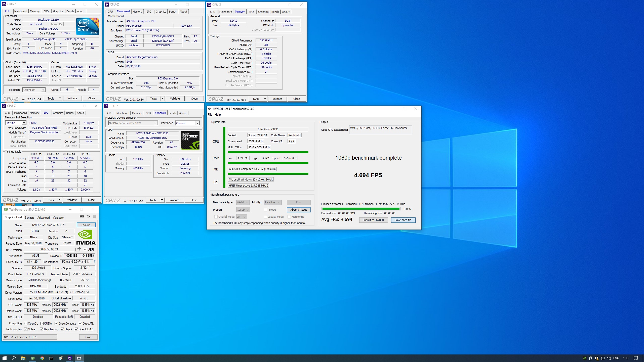Viewport: 644px width, 362px height.
Task: Switch to Sensors tab in GPU-Z
Action: click(x=29, y=218)
